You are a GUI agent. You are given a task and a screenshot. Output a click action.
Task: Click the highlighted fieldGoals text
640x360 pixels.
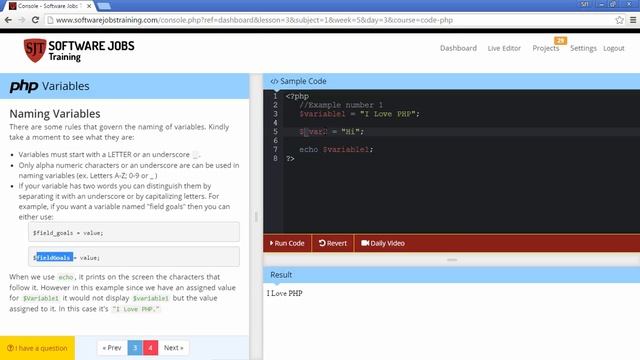(x=54, y=258)
